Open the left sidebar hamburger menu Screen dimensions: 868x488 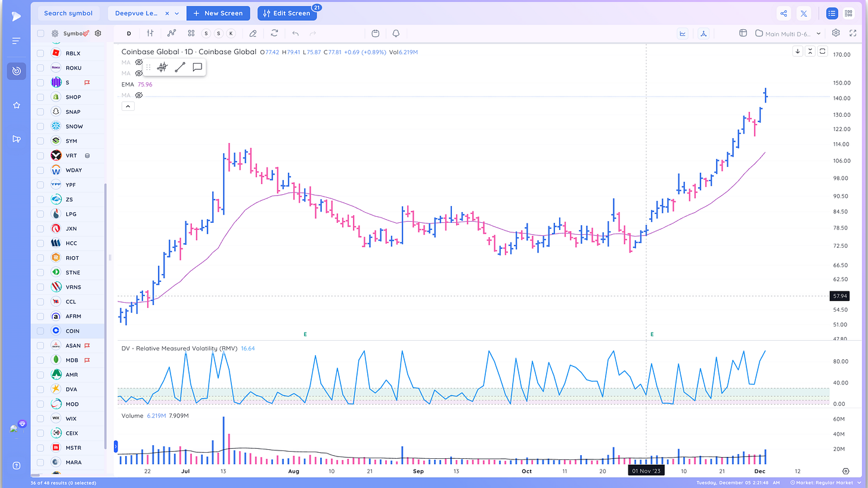tap(16, 41)
